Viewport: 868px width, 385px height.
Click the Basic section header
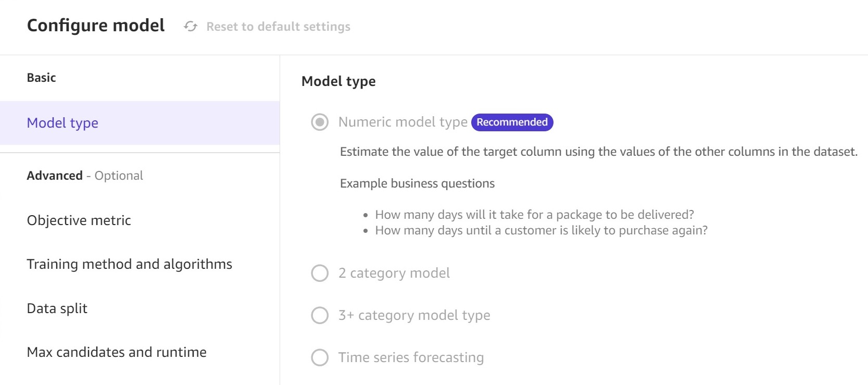pyautogui.click(x=42, y=78)
